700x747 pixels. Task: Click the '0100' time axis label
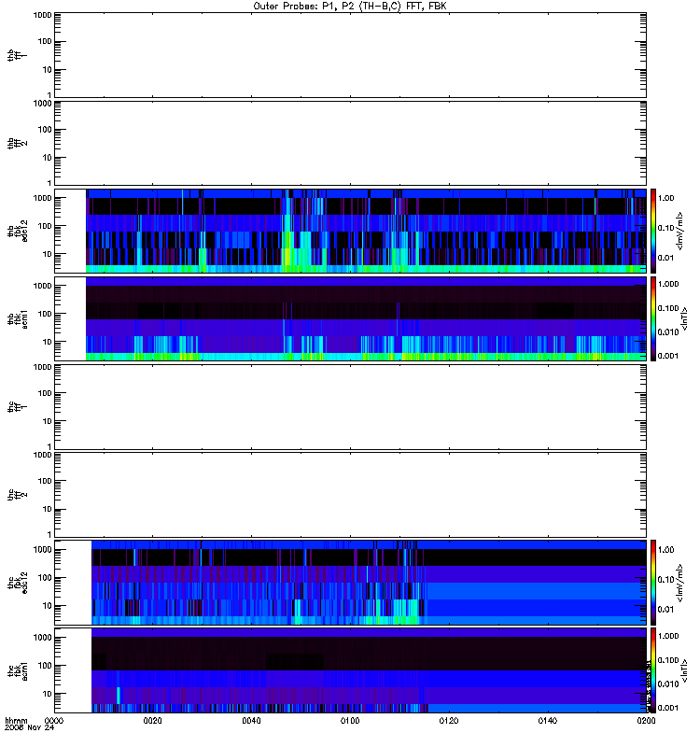(x=350, y=721)
